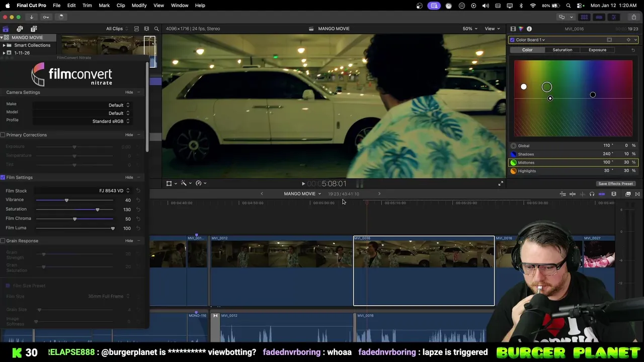
Task: Go forward in timeline history
Action: pyautogui.click(x=379, y=194)
